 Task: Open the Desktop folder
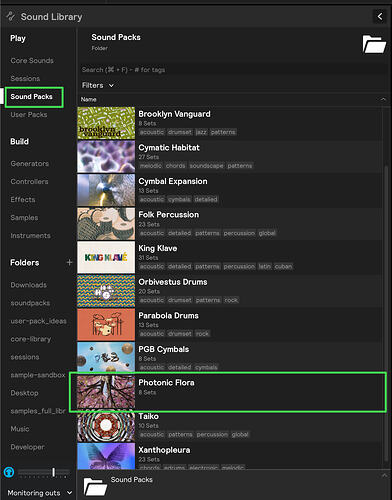pyautogui.click(x=24, y=393)
